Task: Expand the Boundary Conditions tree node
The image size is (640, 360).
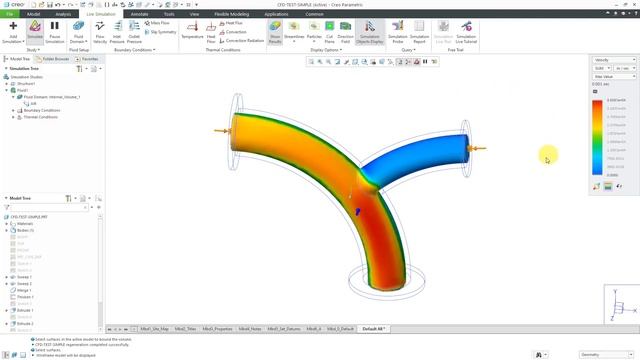Action: click(13, 111)
